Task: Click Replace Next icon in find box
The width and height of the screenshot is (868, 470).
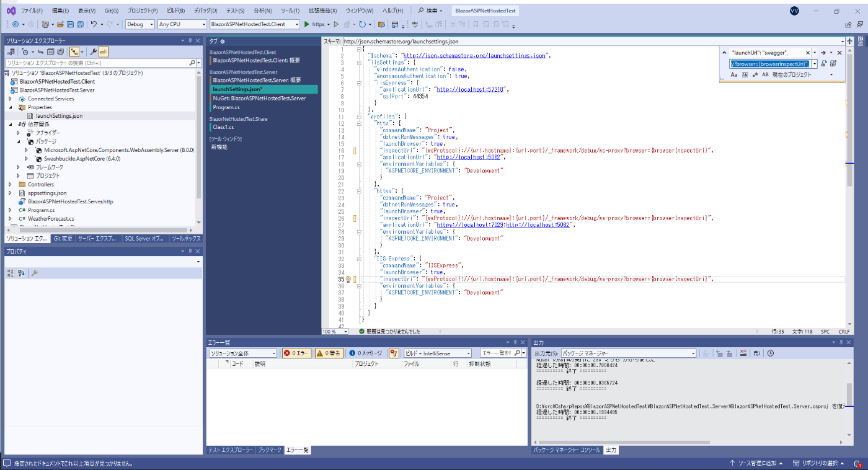Action: pos(824,64)
